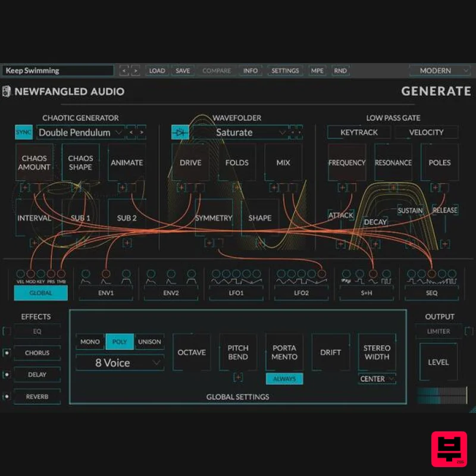Click the diode icon beside Saturate
The width and height of the screenshot is (476, 476).
[x=180, y=132]
